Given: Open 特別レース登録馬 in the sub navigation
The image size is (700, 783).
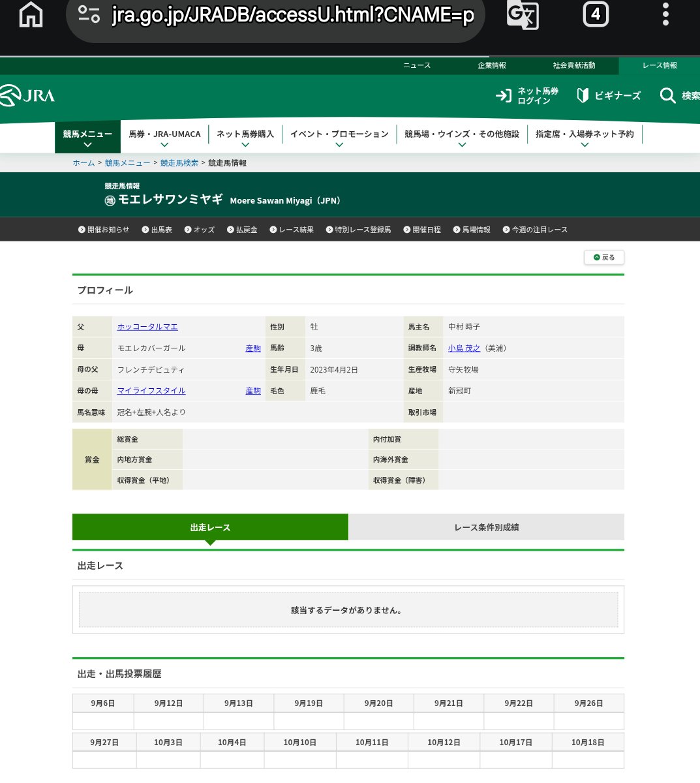Looking at the screenshot, I should point(359,230).
